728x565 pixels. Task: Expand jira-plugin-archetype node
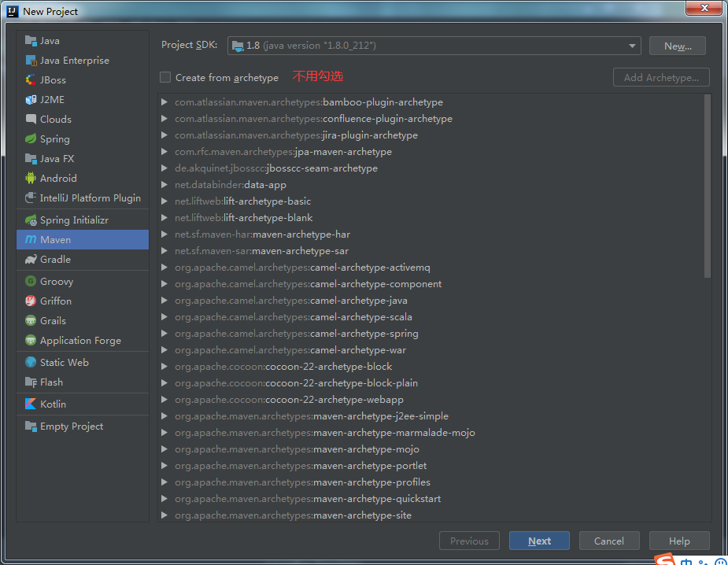coord(164,135)
